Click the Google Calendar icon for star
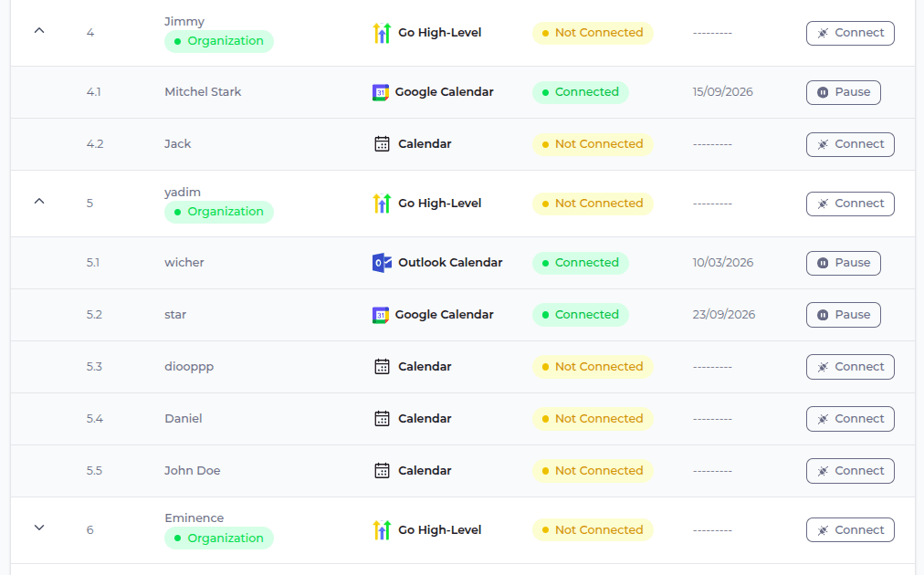Viewport: 924px width, 575px height. point(381,315)
